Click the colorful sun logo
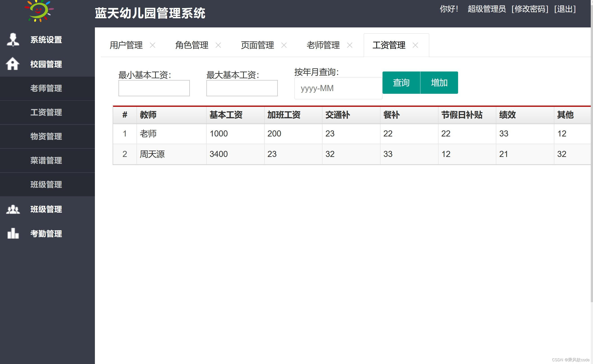593x364 pixels. [38, 11]
